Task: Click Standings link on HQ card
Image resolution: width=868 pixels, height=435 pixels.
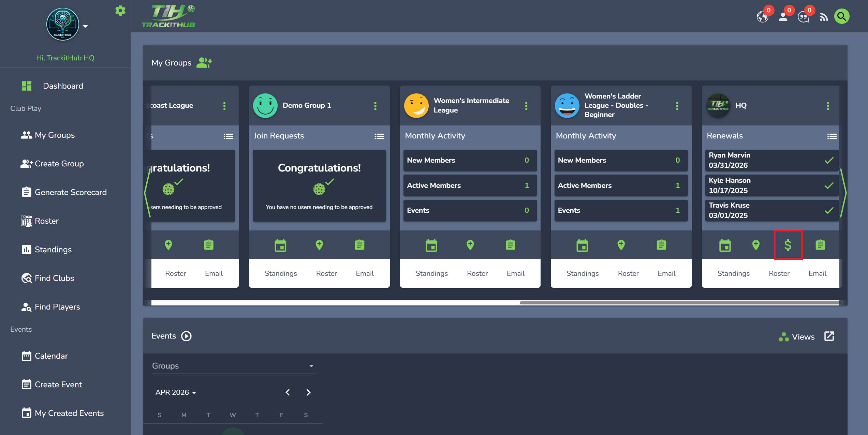Action: tap(733, 273)
